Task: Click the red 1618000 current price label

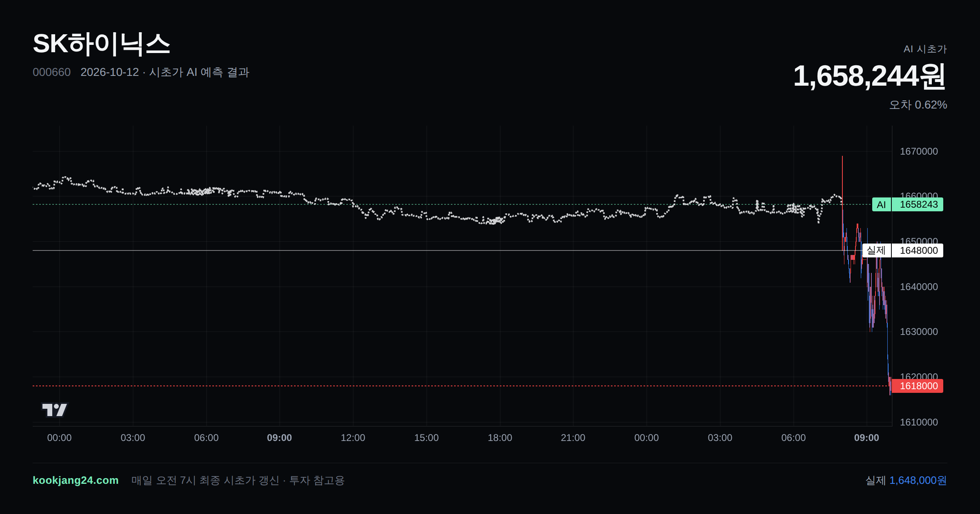Action: pos(918,386)
